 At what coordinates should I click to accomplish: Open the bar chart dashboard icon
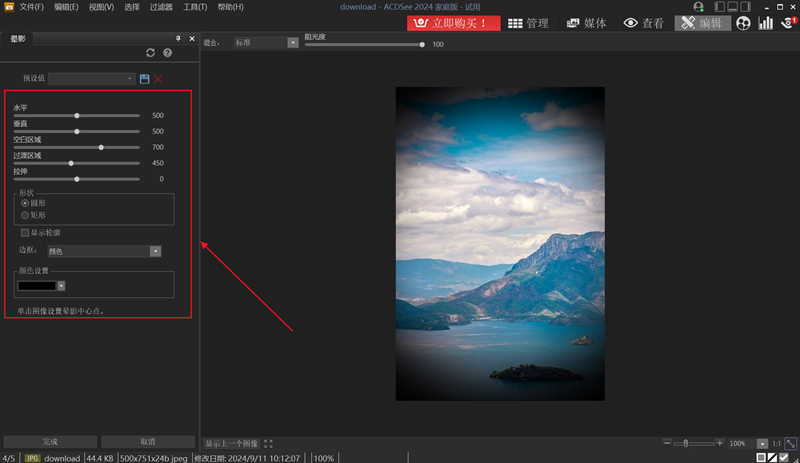click(766, 23)
